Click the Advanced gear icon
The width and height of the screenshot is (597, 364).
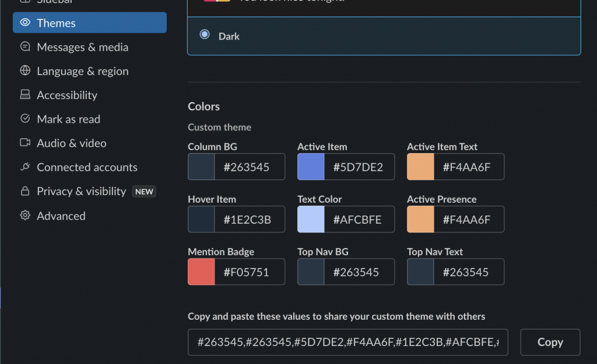[25, 215]
